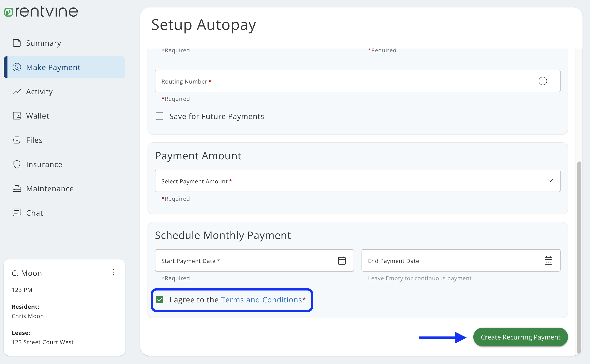Open the End Payment Date calendar icon
This screenshot has height=364, width=590.
[x=548, y=260]
